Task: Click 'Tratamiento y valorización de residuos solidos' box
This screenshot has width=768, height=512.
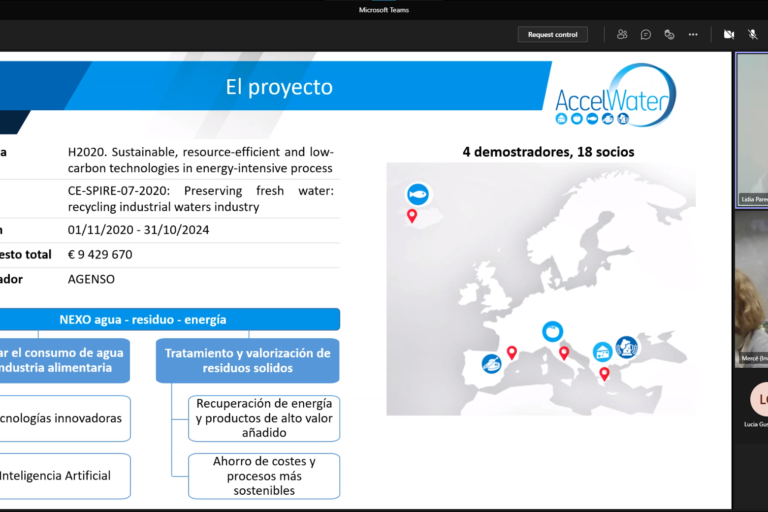Action: [247, 360]
